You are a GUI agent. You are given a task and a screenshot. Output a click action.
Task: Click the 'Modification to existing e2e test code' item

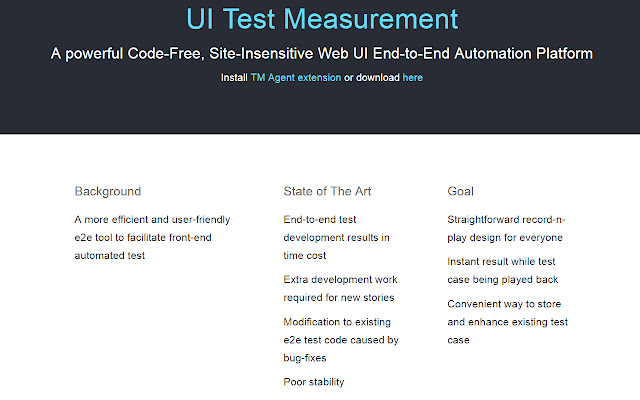tap(341, 340)
